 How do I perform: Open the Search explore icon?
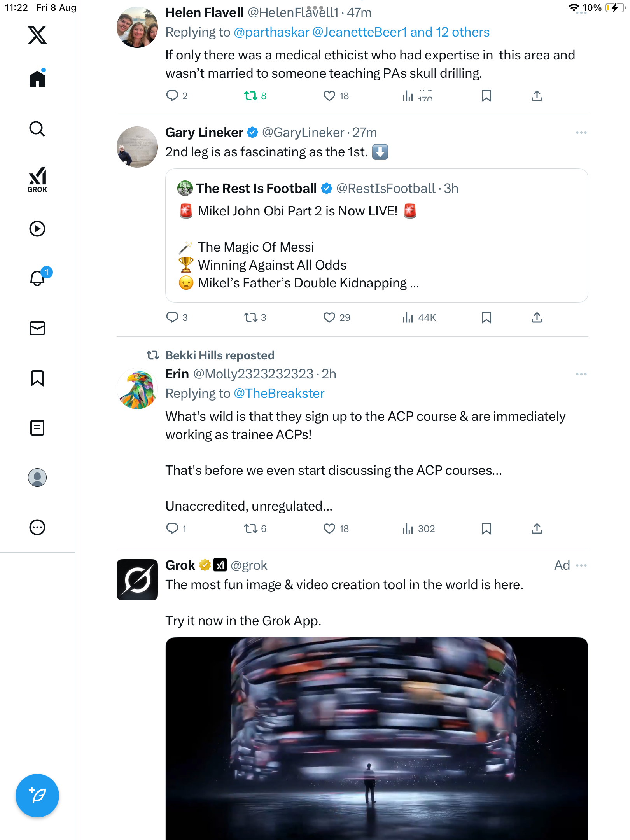click(37, 129)
